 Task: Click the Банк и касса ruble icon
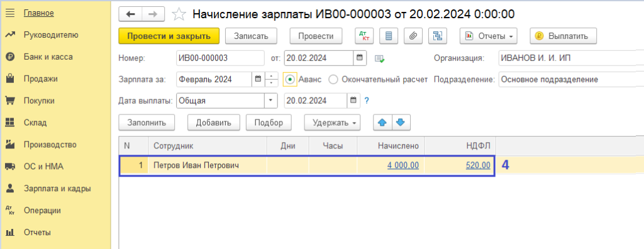(x=10, y=57)
